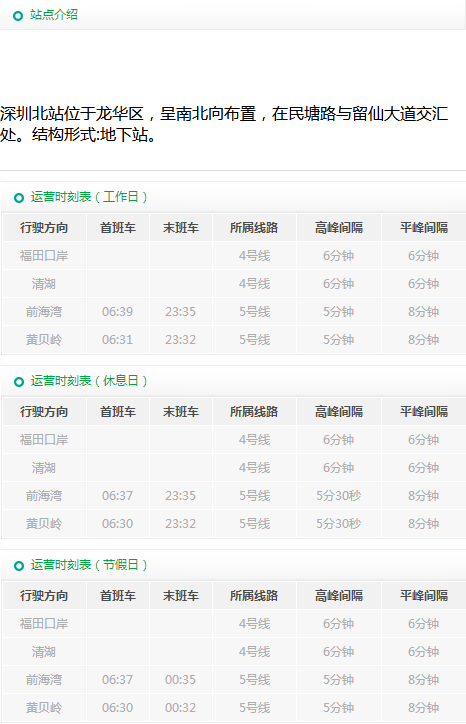Select 前海湾 row label in 休息日 table
Screen dimensions: 466x724
44,495
